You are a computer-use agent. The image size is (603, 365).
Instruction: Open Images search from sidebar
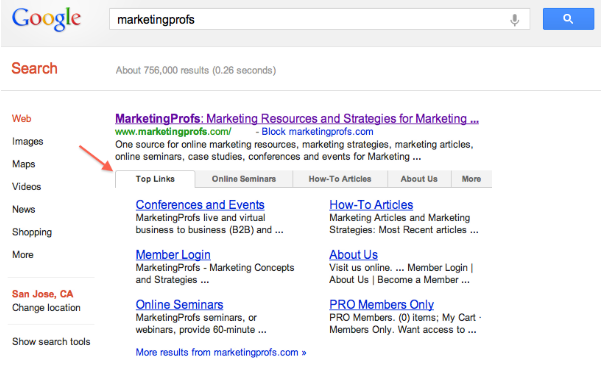click(x=28, y=142)
